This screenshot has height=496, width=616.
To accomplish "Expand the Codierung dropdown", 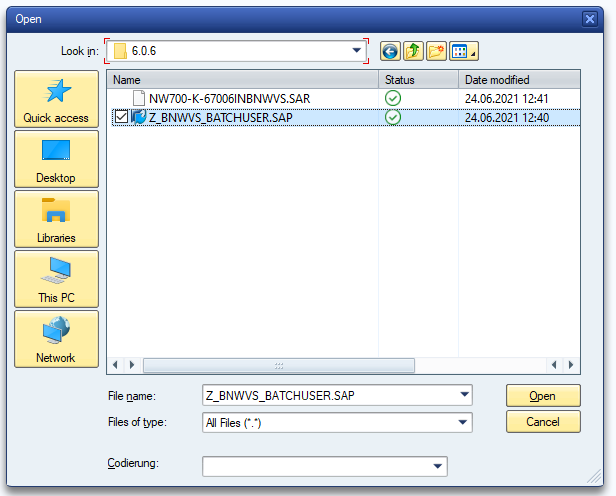I will (438, 466).
